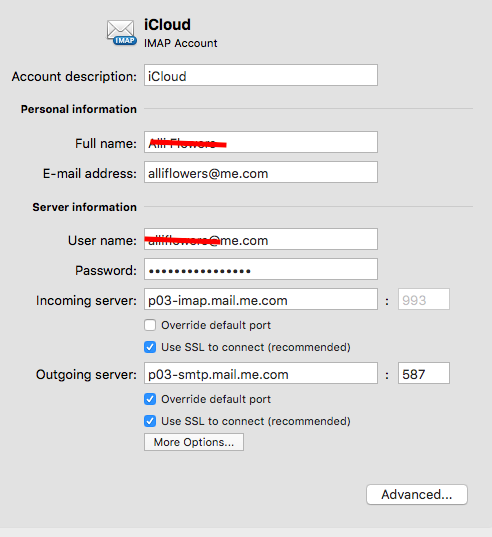This screenshot has width=492, height=537.
Task: Focus the User name field
Action: pos(261,239)
